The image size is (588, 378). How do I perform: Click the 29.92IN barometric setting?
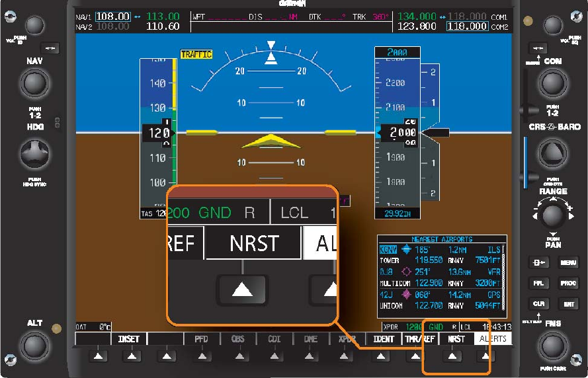[398, 213]
